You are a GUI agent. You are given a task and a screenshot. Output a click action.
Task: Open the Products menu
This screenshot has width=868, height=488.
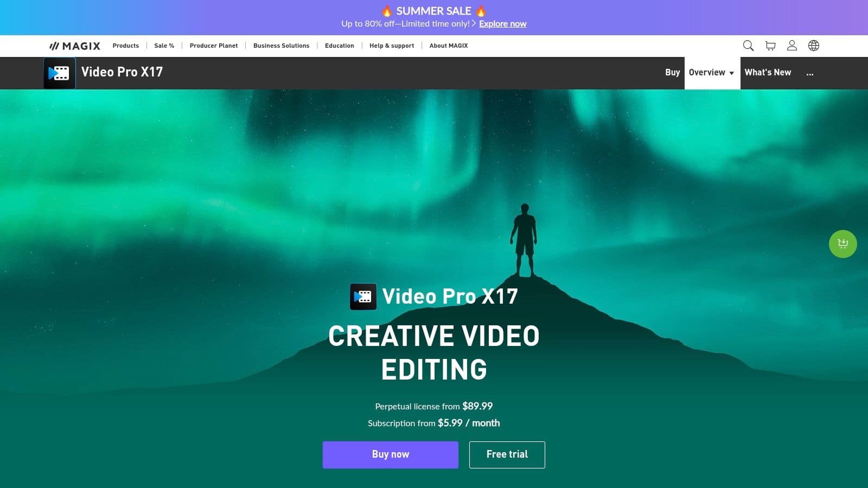[x=125, y=46]
